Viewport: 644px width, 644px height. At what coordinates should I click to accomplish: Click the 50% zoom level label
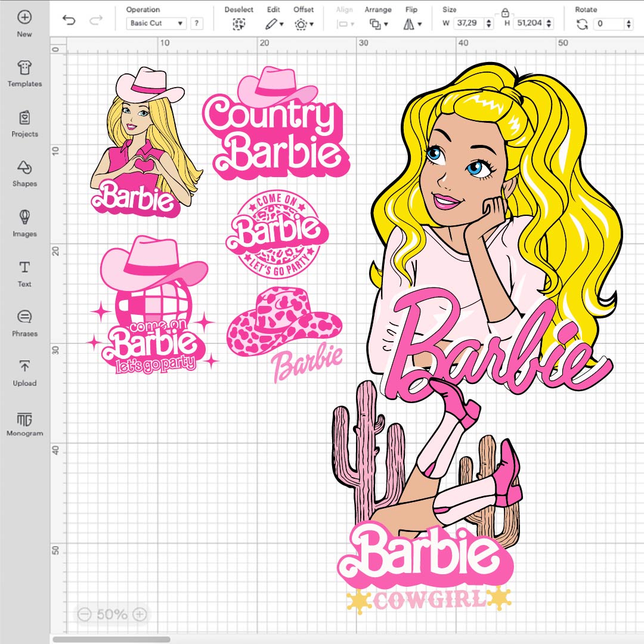[112, 614]
